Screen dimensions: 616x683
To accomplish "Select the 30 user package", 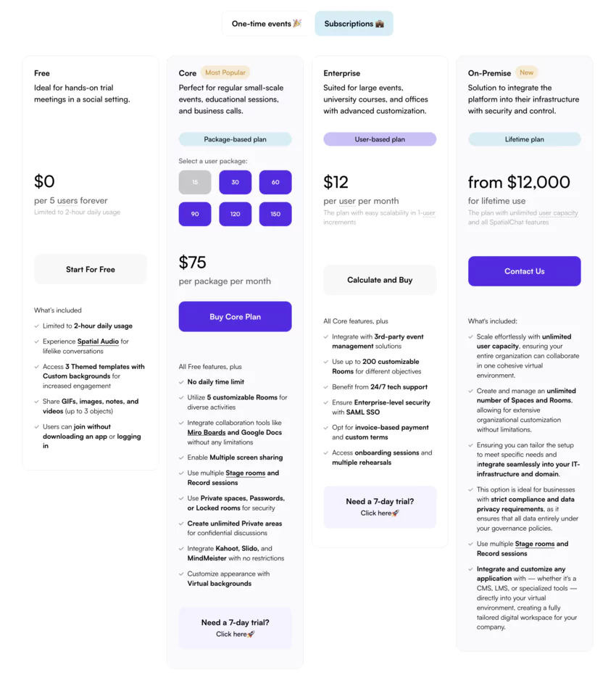I will pos(235,182).
